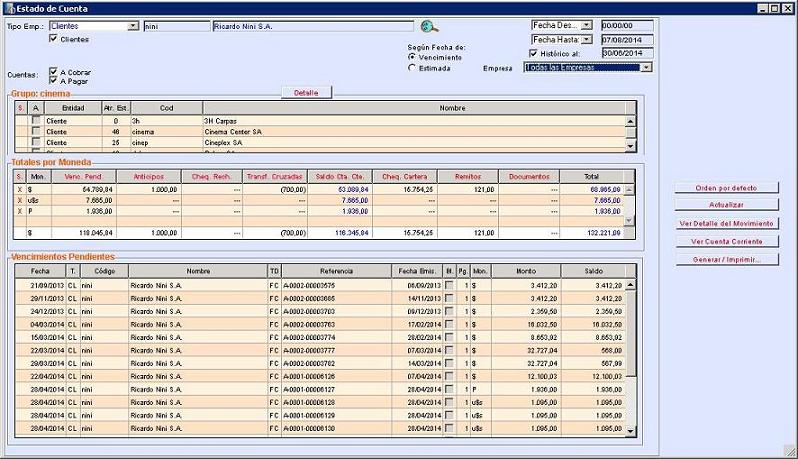Image resolution: width=798 pixels, height=459 pixels.
Task: Click Orden por defecto button
Action: (726, 188)
